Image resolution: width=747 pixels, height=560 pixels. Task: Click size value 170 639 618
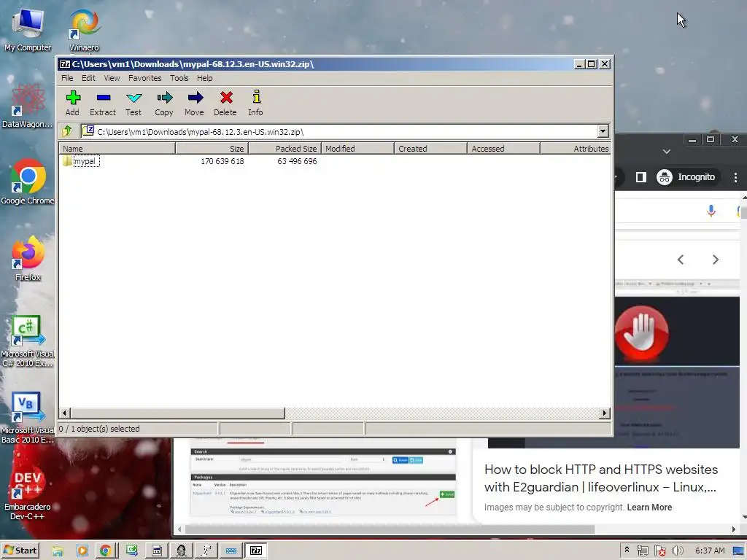coord(222,161)
